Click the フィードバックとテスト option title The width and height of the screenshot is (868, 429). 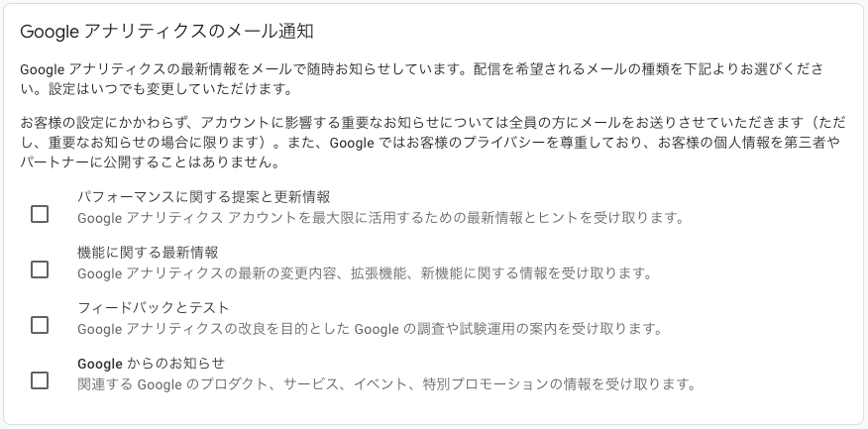click(154, 307)
